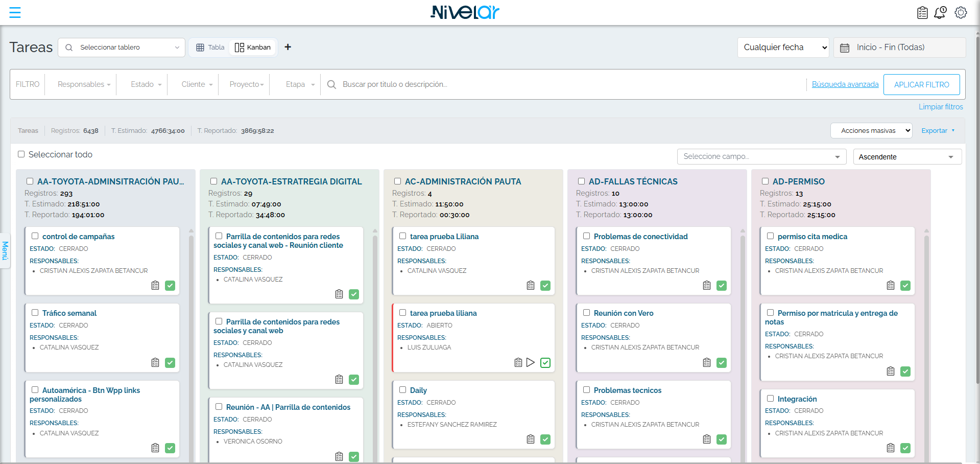Click green check on Reunión con Vero card
This screenshot has height=464, width=980.
tap(722, 362)
